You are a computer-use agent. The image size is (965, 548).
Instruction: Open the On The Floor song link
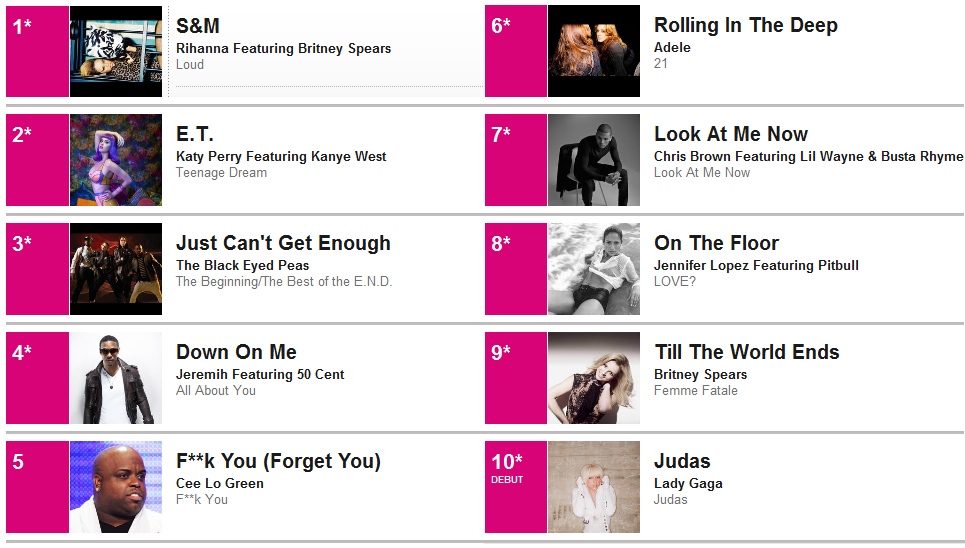(x=716, y=243)
